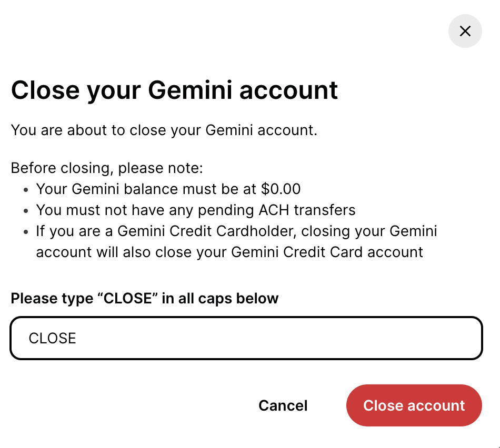500x448 pixels.
Task: Click the "Please type CLOSE in all caps" label
Action: (x=145, y=299)
